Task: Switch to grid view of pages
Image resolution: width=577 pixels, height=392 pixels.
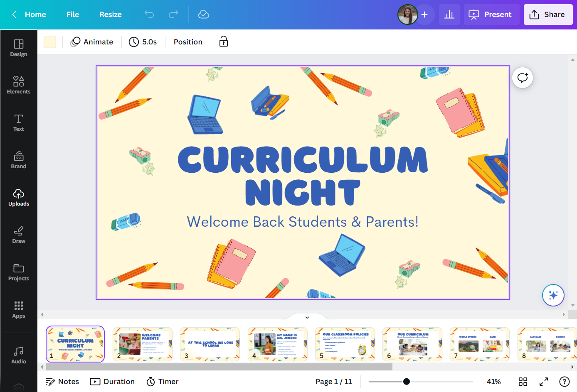Action: (x=523, y=382)
